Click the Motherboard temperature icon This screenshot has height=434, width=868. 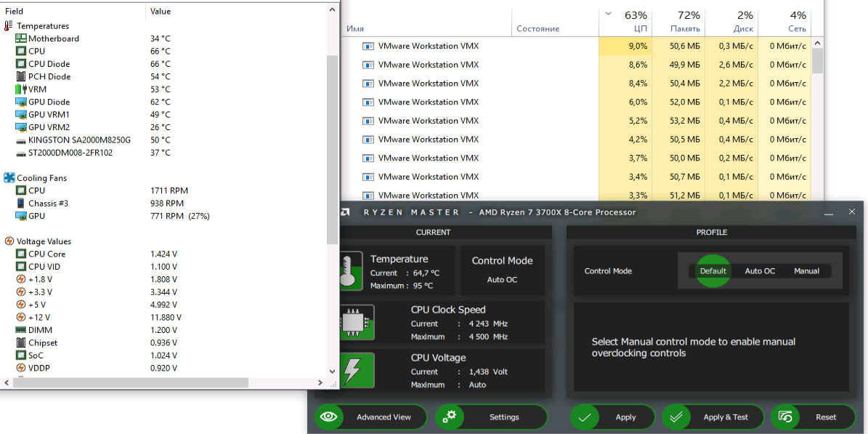(x=20, y=39)
